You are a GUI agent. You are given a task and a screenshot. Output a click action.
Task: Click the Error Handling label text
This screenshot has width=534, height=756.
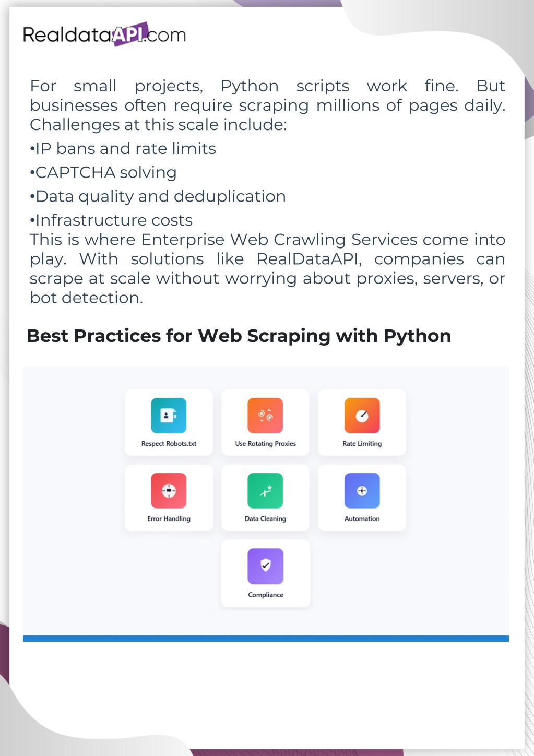169,519
